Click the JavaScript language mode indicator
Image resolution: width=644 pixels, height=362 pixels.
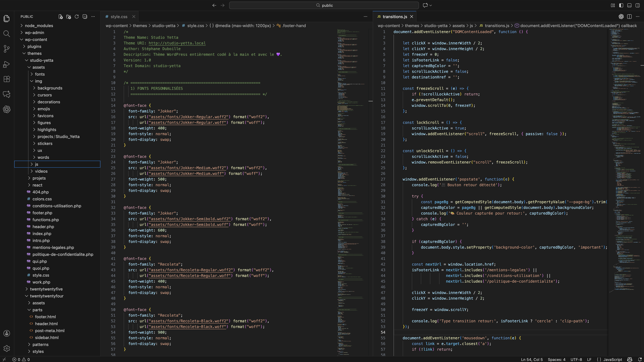pos(612,359)
